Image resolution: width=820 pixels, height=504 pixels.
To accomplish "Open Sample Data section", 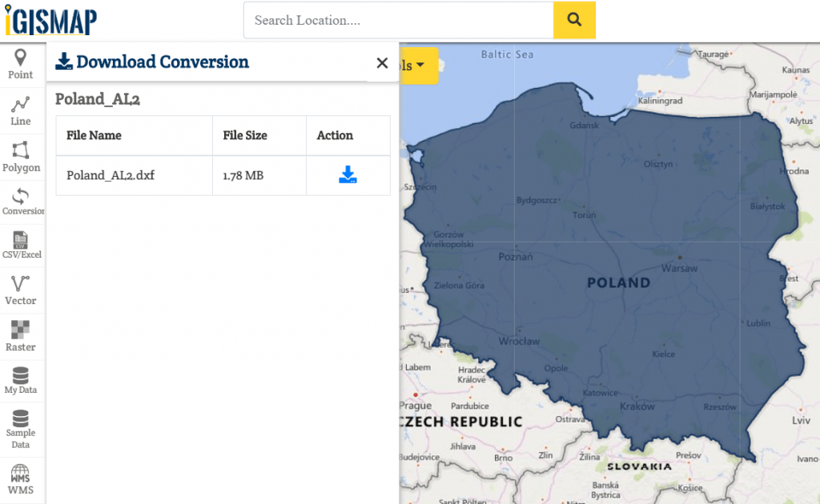I will click(21, 429).
